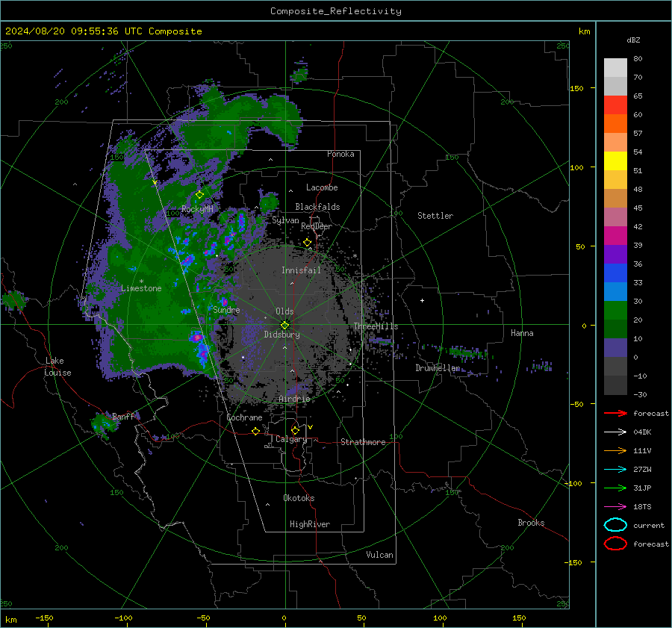Click the RedDeer city label
This screenshot has width=672, height=628.
tap(317, 226)
